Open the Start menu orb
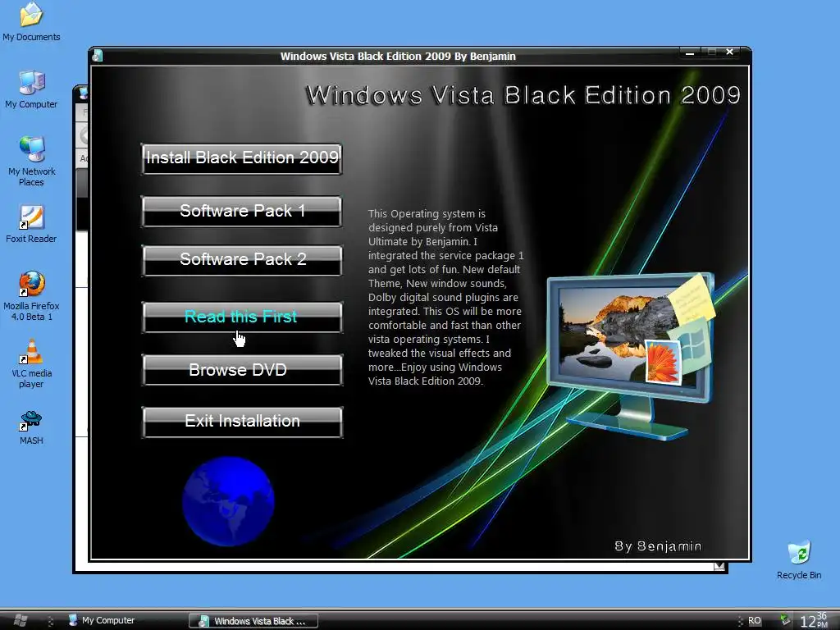This screenshot has width=840, height=630. click(x=21, y=620)
